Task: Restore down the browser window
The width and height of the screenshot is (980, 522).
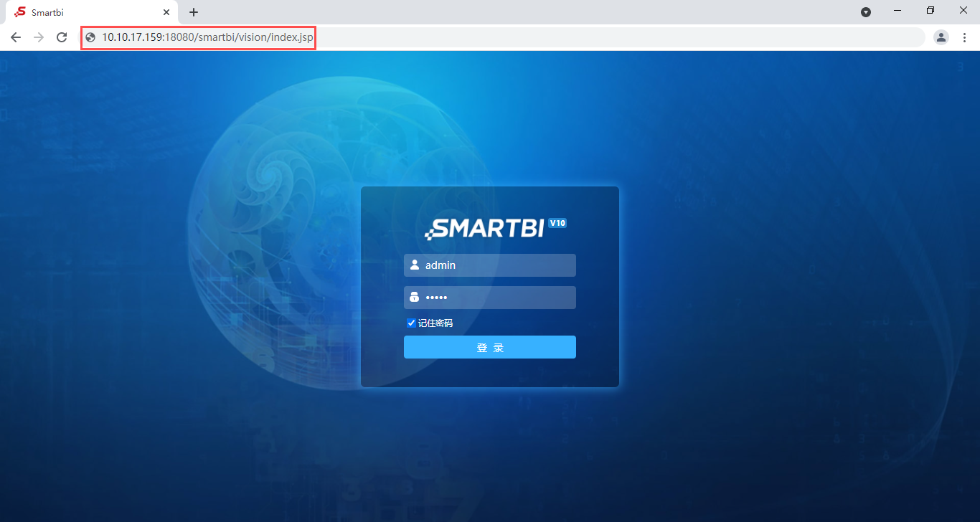Action: pyautogui.click(x=930, y=11)
